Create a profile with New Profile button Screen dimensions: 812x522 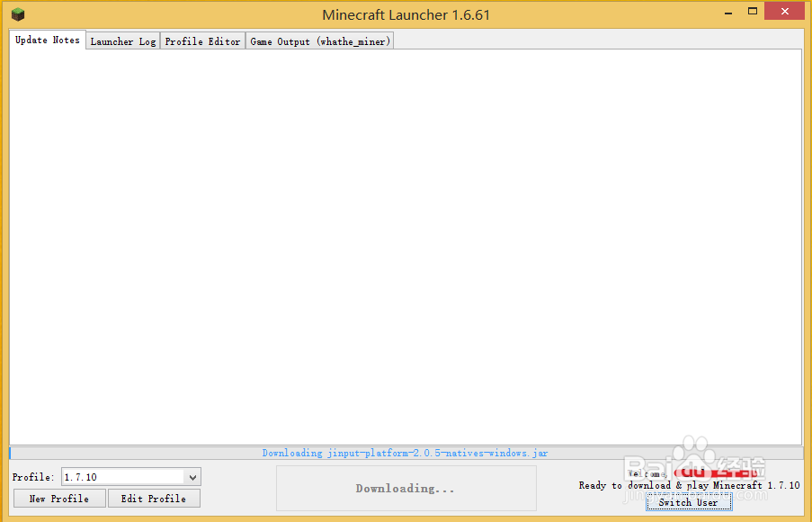coord(59,499)
